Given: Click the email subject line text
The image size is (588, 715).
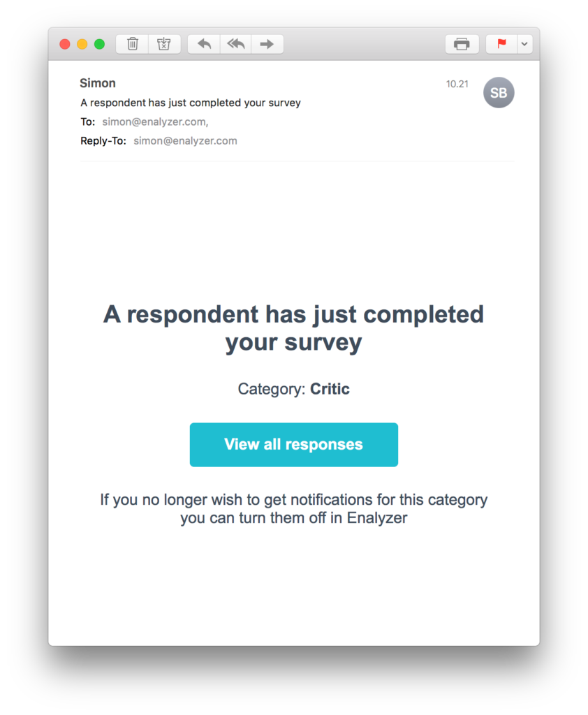Looking at the screenshot, I should pyautogui.click(x=190, y=103).
